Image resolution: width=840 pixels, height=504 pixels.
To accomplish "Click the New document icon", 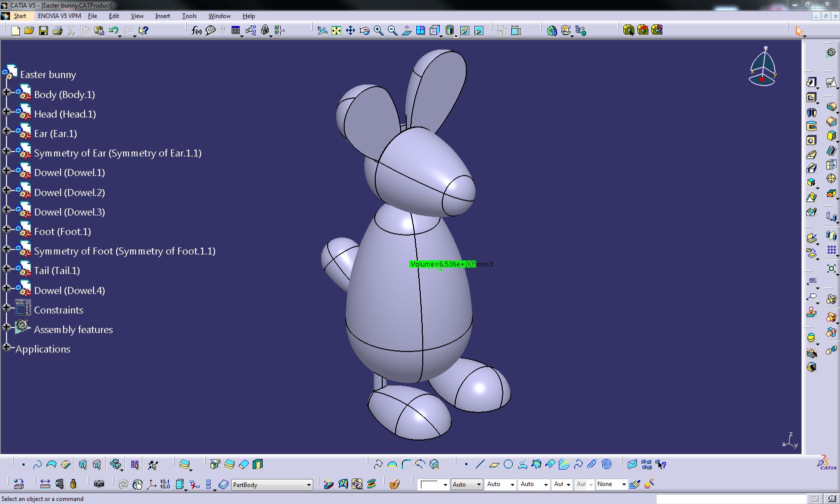I will click(x=16, y=30).
